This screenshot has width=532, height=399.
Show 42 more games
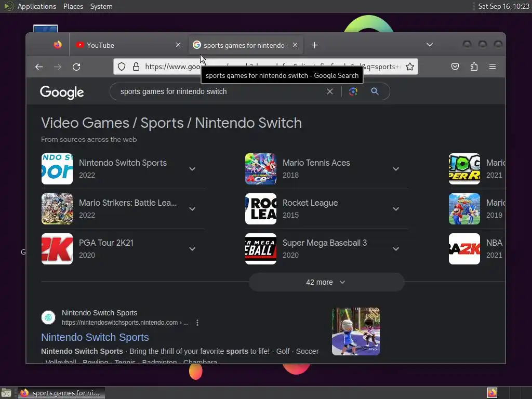326,282
